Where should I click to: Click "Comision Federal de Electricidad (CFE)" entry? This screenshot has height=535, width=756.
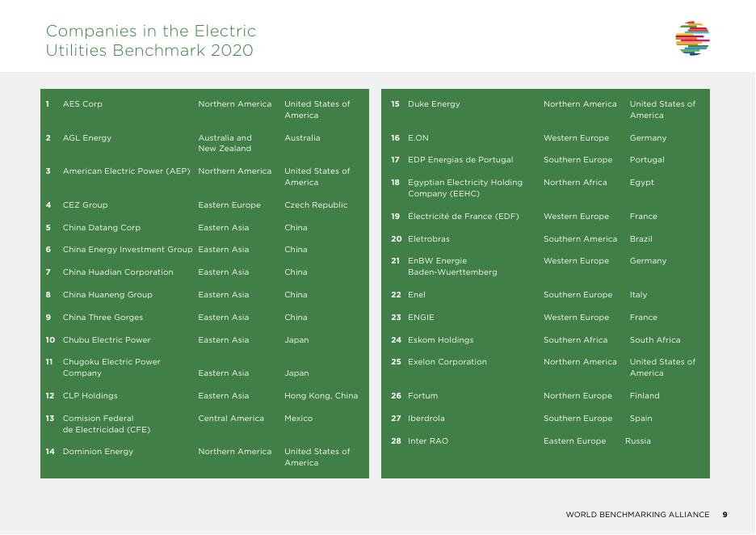(106, 424)
